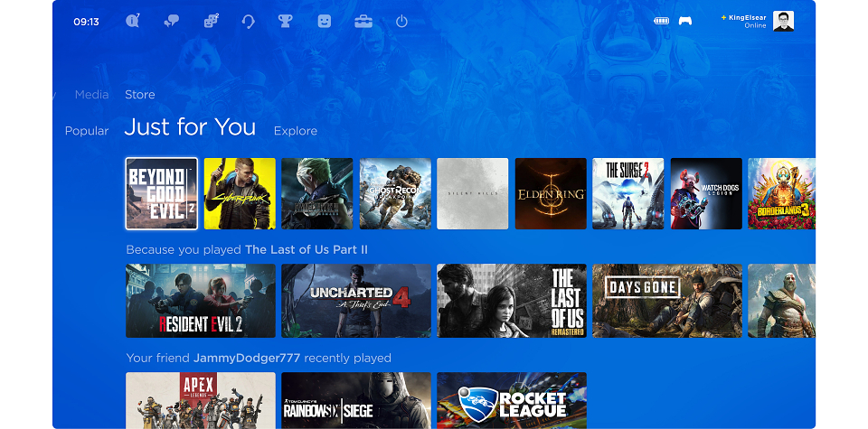Open the notifications icon with badge 7
Screen dimensions: 868x429
132,21
